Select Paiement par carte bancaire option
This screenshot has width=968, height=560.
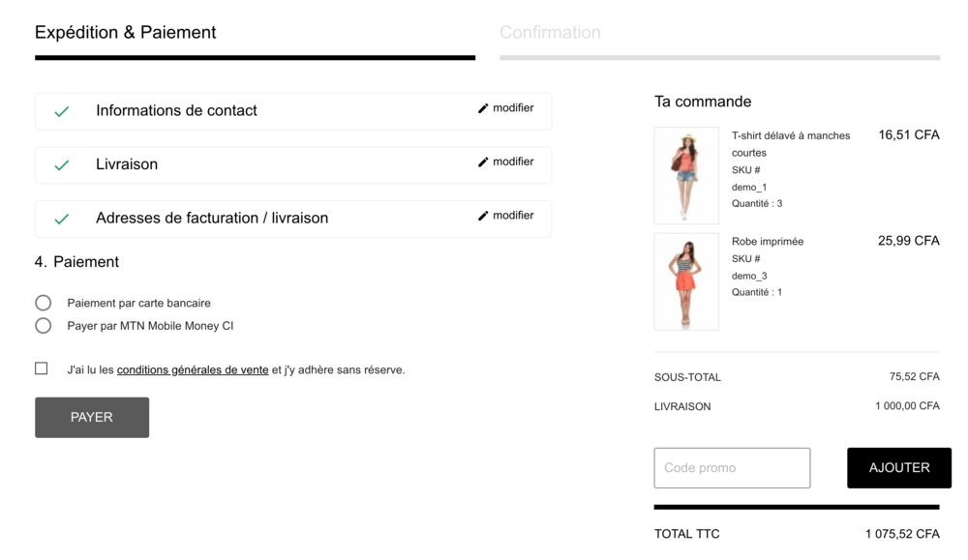point(44,303)
